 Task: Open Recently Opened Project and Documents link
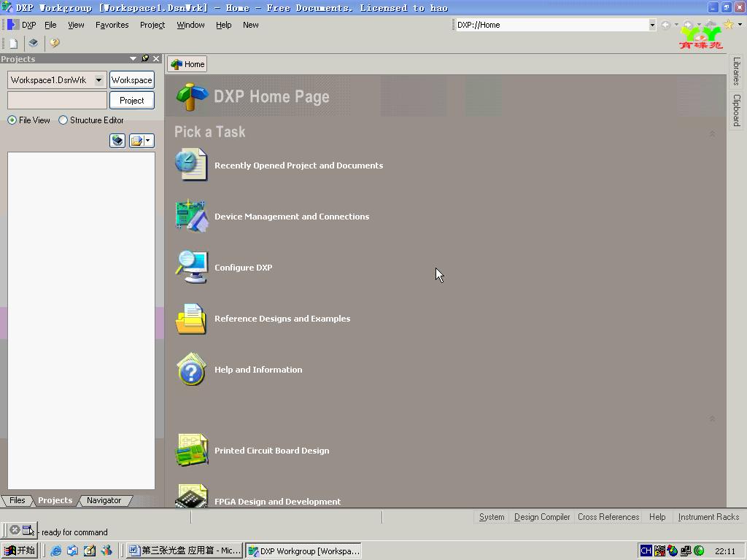(x=298, y=166)
